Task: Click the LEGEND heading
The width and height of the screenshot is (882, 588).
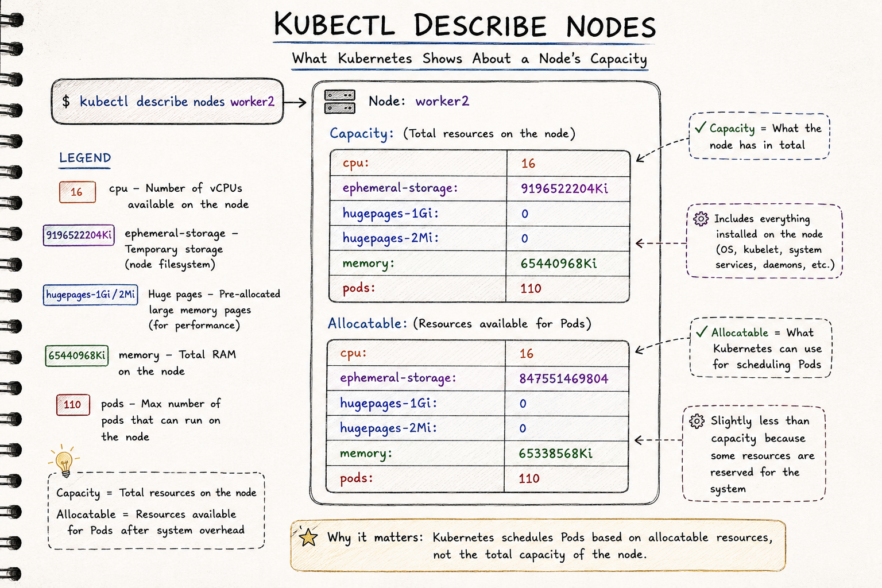Action: [85, 158]
